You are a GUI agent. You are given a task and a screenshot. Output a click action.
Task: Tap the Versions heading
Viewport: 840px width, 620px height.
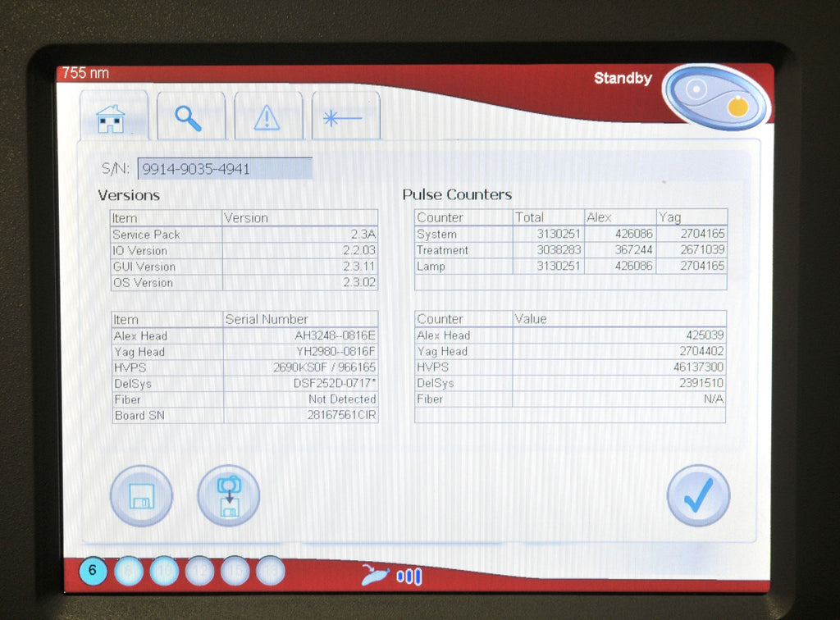(129, 195)
